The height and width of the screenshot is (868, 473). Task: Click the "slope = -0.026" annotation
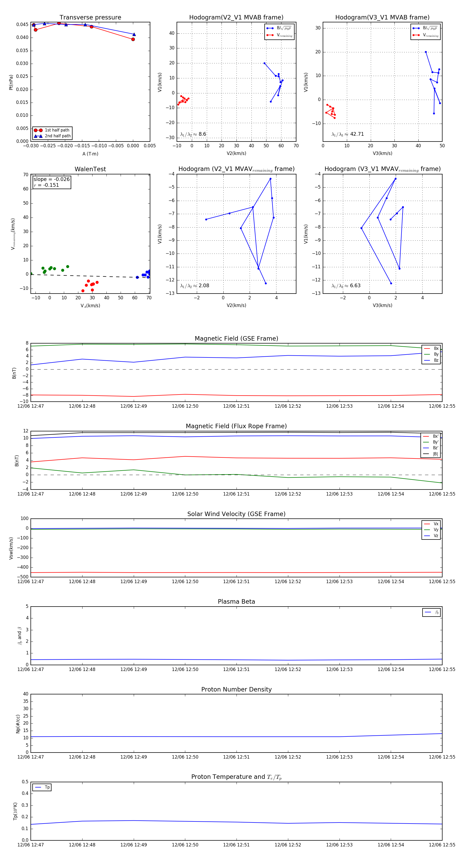click(x=52, y=179)
